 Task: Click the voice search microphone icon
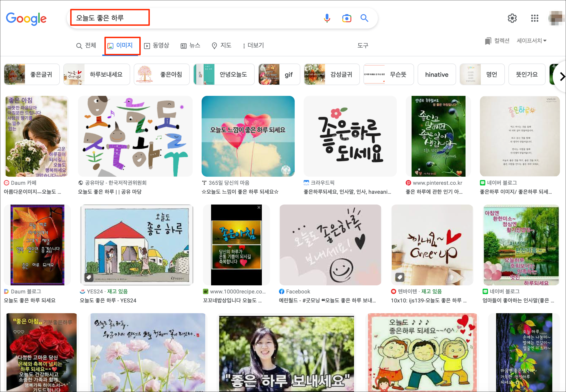tap(327, 18)
